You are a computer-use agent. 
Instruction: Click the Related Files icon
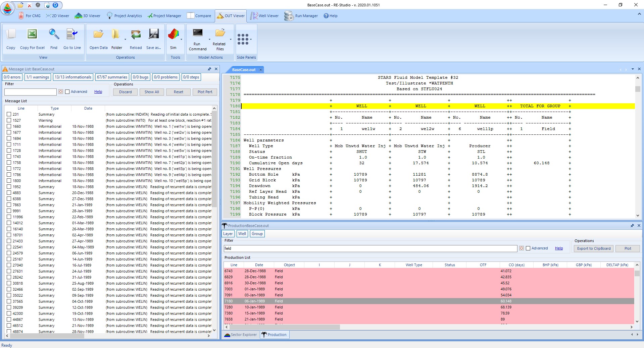tap(220, 33)
